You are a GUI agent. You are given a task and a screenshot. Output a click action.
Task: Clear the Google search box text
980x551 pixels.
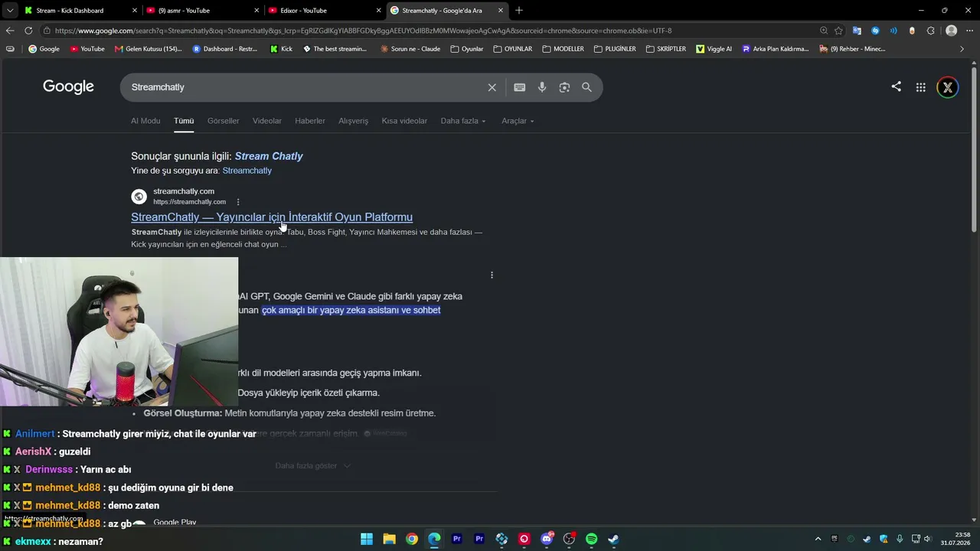[x=492, y=87]
